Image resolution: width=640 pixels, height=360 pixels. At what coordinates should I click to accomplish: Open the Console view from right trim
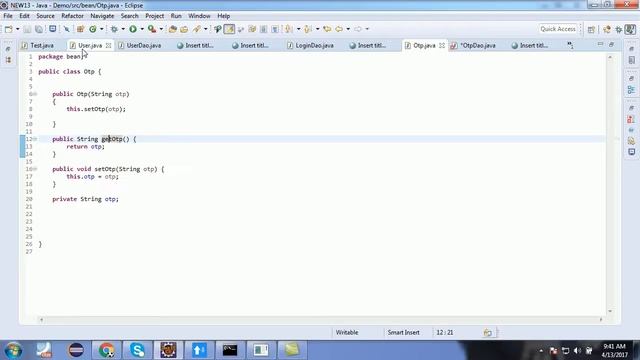click(x=631, y=152)
